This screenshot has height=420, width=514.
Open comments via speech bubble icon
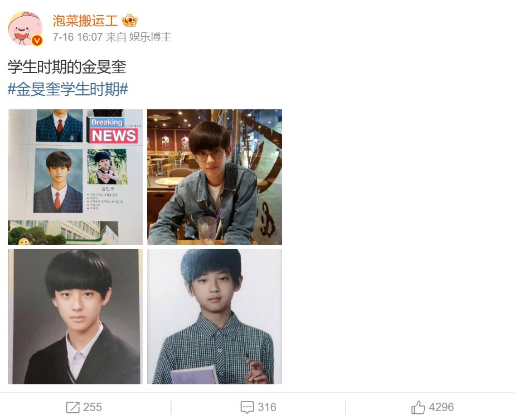(x=247, y=407)
